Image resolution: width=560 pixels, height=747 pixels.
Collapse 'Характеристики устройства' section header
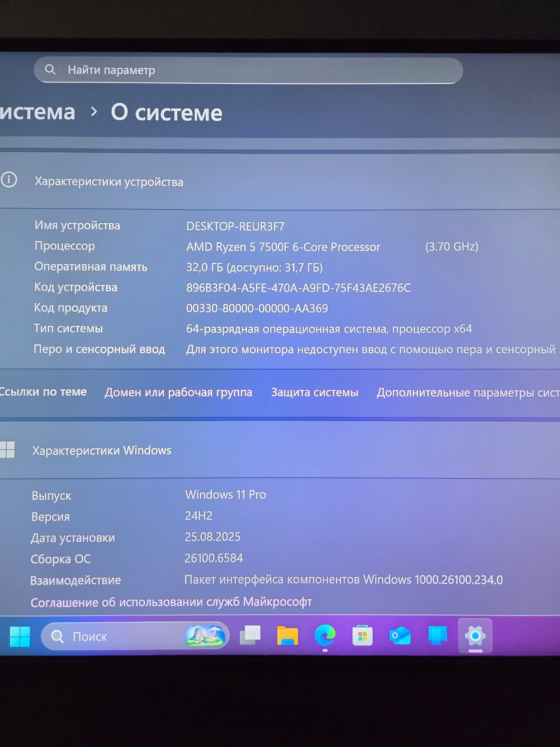pos(280,181)
